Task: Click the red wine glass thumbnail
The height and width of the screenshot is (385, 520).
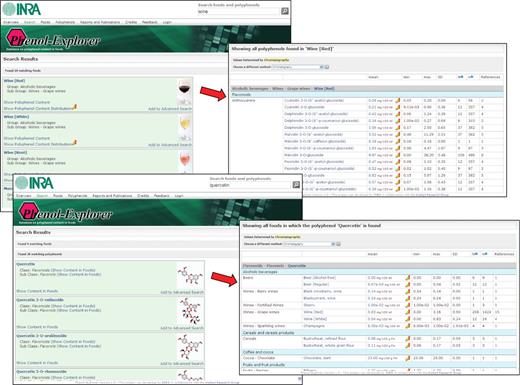Action: pos(185,88)
